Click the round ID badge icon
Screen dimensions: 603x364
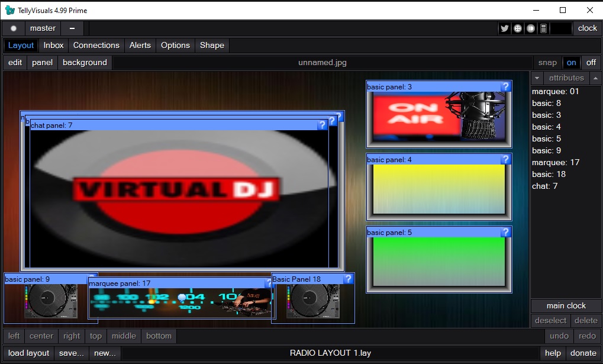click(x=531, y=28)
